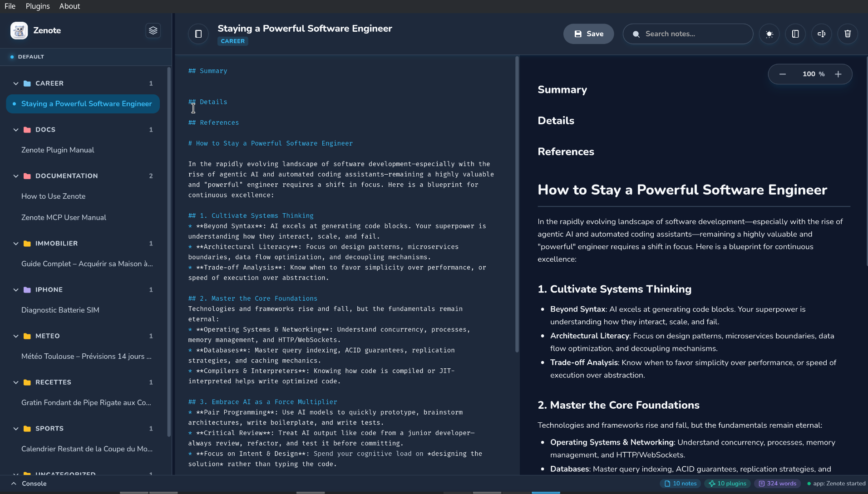Open the Plugins menu
The height and width of the screenshot is (494, 868).
pyautogui.click(x=38, y=6)
